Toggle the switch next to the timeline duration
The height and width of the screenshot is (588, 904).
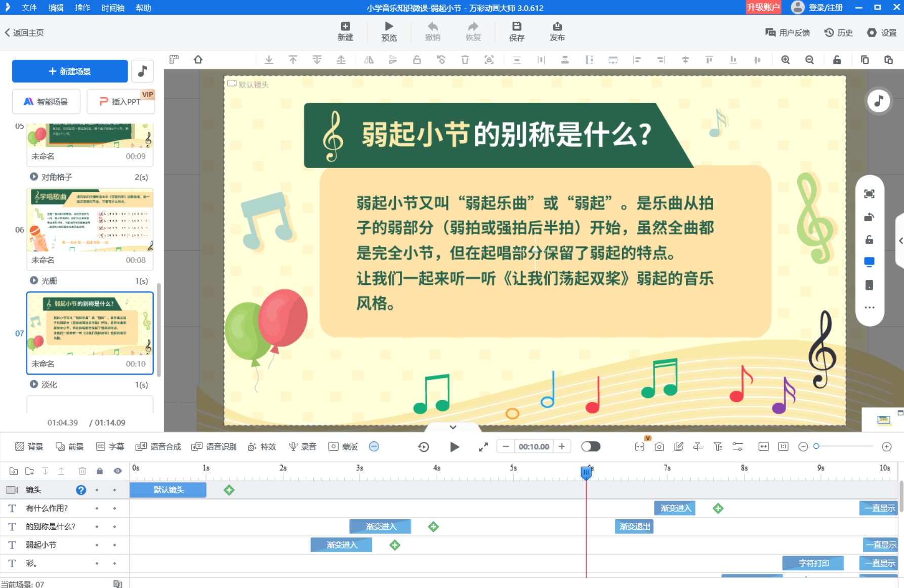click(x=591, y=446)
